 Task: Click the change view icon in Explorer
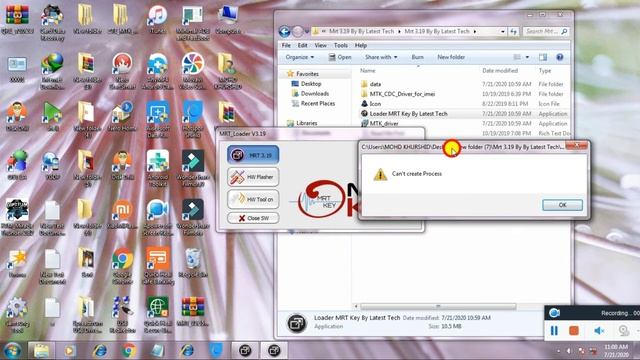(x=517, y=57)
